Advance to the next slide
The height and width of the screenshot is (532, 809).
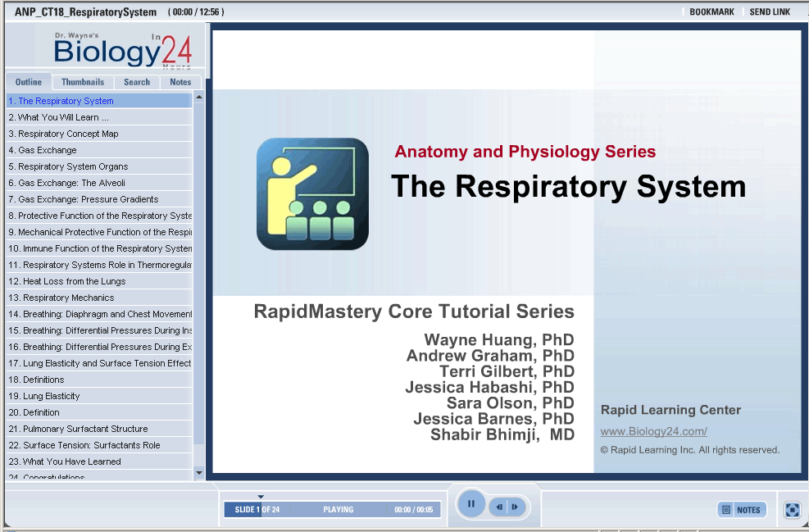point(515,507)
